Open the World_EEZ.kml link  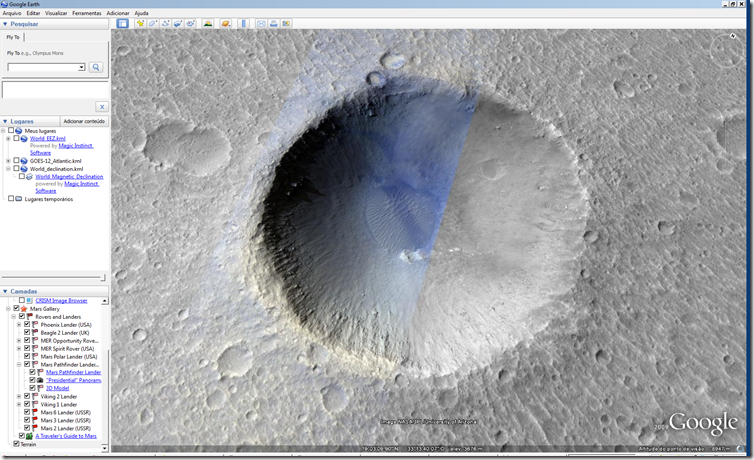pos(48,138)
